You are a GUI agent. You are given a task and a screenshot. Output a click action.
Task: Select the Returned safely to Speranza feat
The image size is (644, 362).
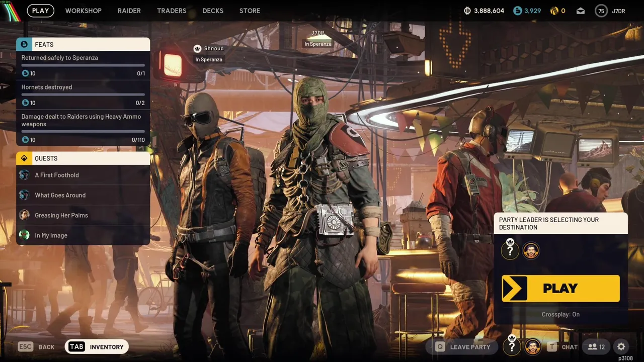(x=83, y=65)
